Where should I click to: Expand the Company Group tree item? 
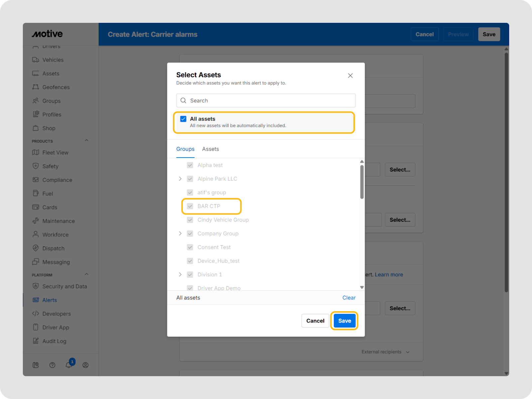click(x=180, y=233)
